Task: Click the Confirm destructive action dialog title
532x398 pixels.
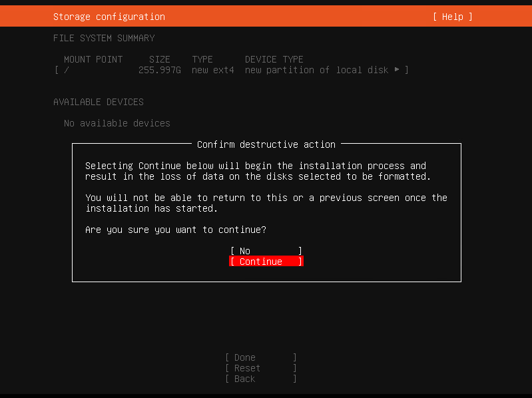Action: coord(266,144)
